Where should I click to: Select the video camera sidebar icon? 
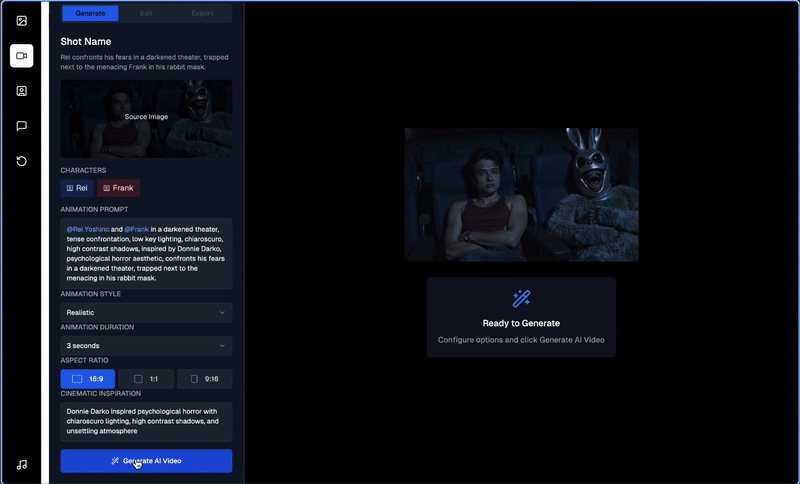point(21,56)
